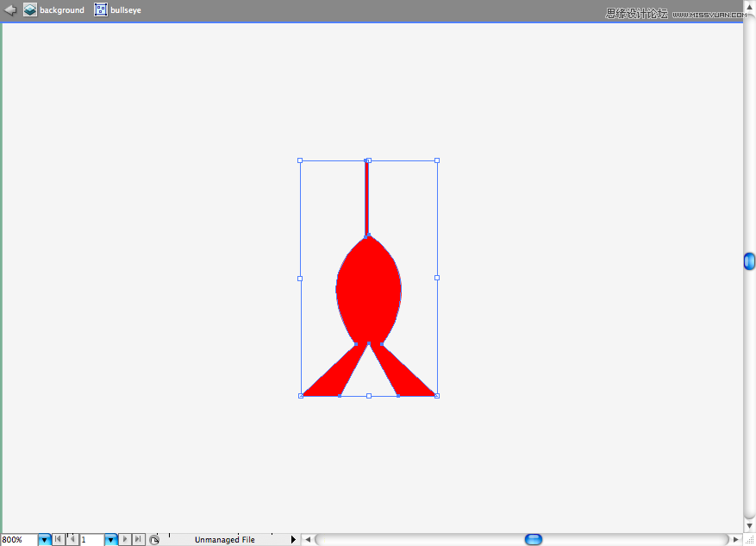Click the bullseye symbol icon in breadcrumb
The height and width of the screenshot is (546, 756).
[101, 9]
